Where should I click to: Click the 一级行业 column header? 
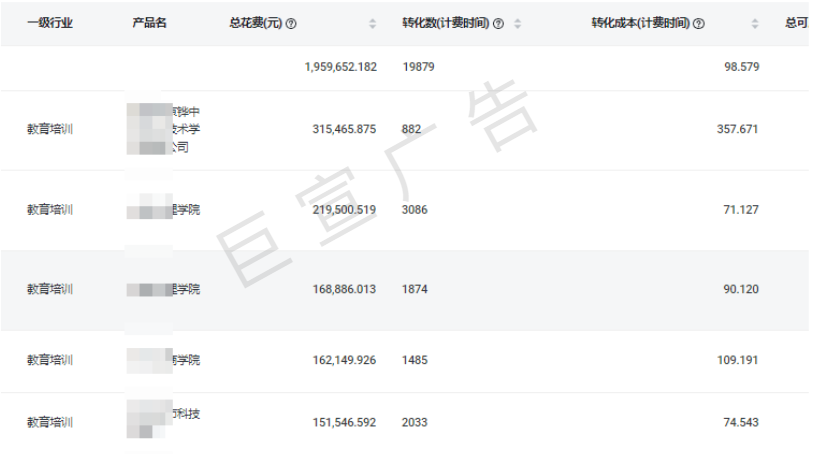coord(50,23)
